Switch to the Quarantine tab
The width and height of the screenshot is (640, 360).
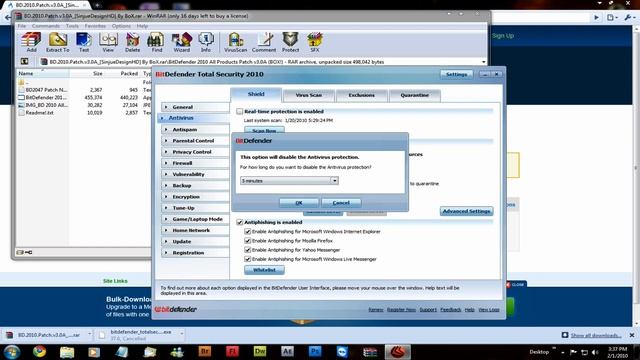coord(414,95)
